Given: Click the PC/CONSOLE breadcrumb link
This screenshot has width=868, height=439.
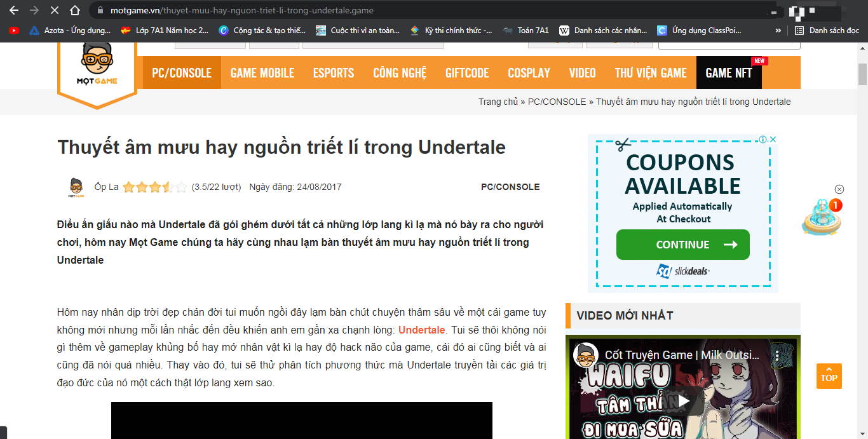Looking at the screenshot, I should click(557, 102).
